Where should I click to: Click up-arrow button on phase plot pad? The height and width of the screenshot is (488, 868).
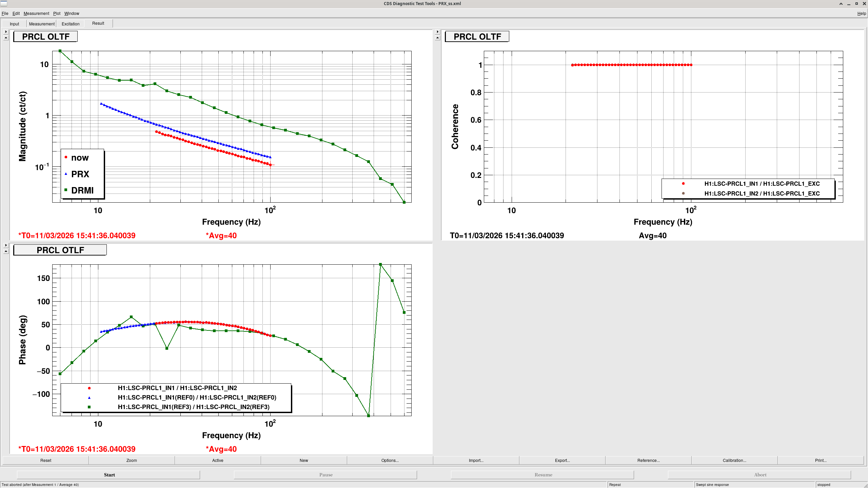[6, 251]
